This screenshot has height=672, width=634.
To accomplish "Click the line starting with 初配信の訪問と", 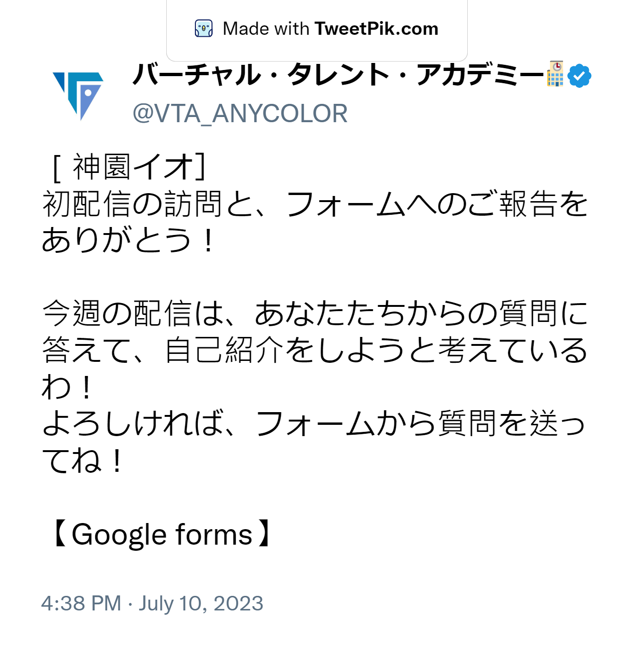I will (x=315, y=204).
